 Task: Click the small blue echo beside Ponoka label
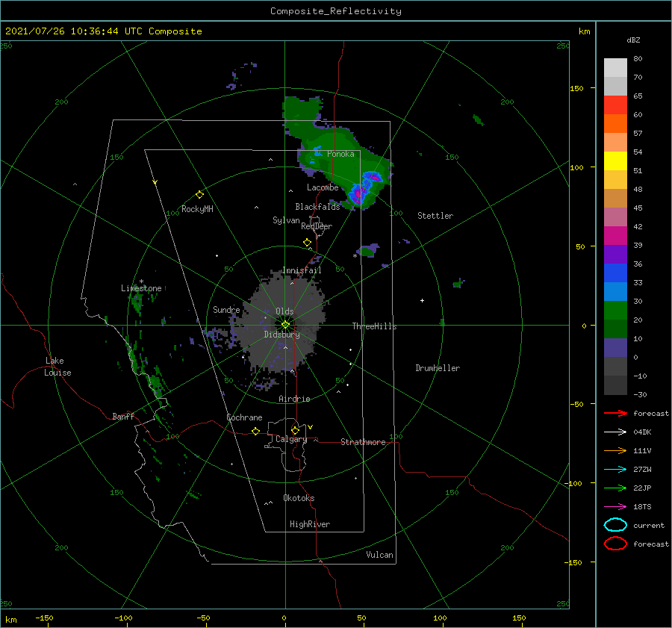click(317, 152)
